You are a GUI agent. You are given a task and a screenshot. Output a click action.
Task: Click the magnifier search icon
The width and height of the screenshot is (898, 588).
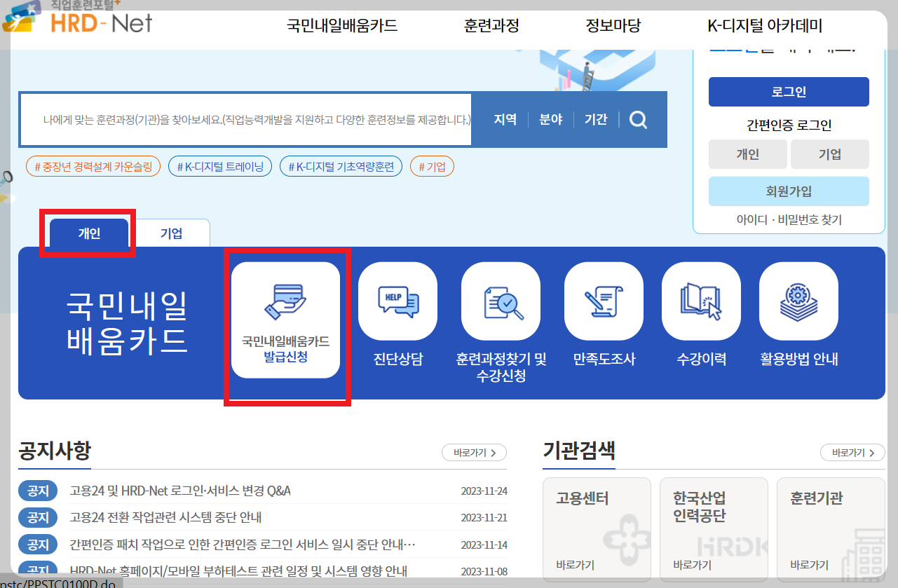pyautogui.click(x=638, y=120)
